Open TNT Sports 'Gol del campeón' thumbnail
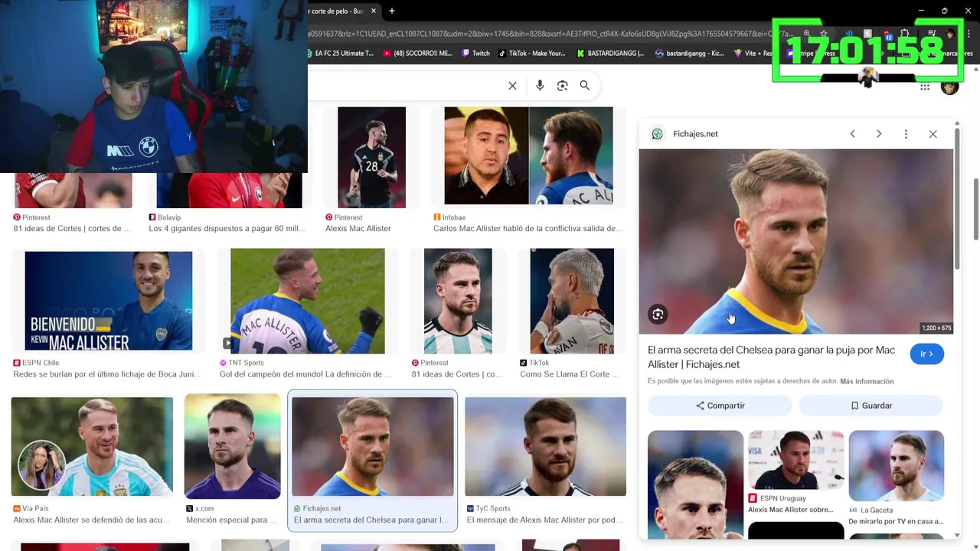 click(308, 301)
